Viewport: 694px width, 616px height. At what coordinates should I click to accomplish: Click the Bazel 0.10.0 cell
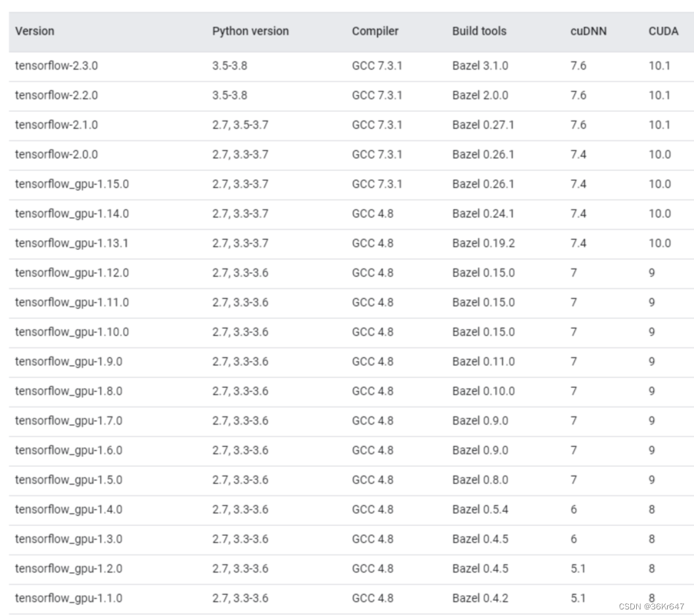(x=483, y=392)
